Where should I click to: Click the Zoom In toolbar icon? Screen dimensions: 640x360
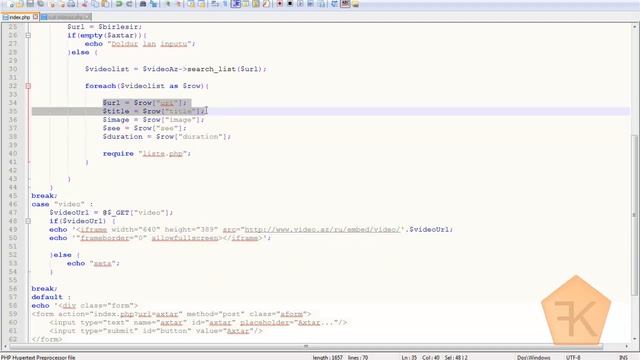pos(168,4)
